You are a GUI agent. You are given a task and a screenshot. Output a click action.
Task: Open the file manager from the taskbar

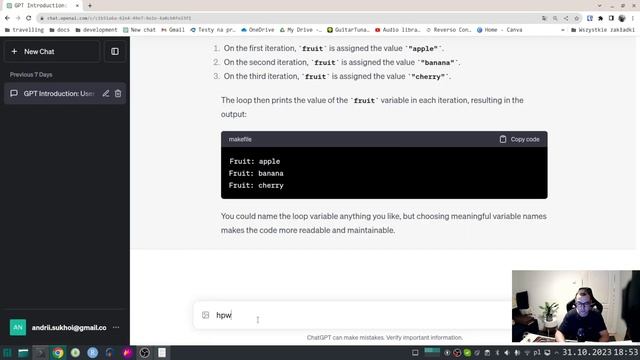(23, 353)
